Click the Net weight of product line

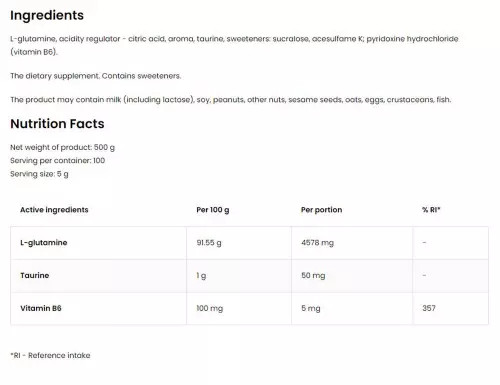(62, 147)
